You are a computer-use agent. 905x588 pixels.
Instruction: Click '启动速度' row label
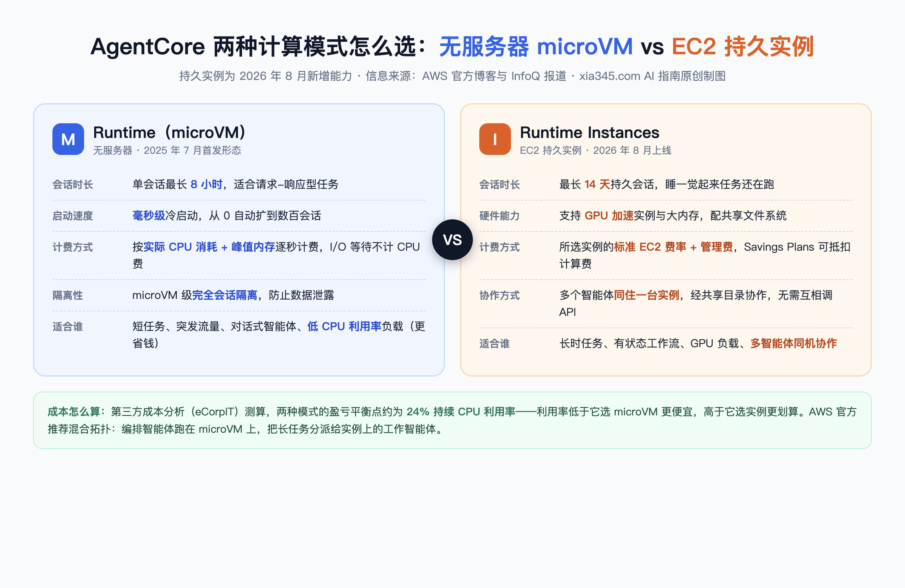pos(73,216)
